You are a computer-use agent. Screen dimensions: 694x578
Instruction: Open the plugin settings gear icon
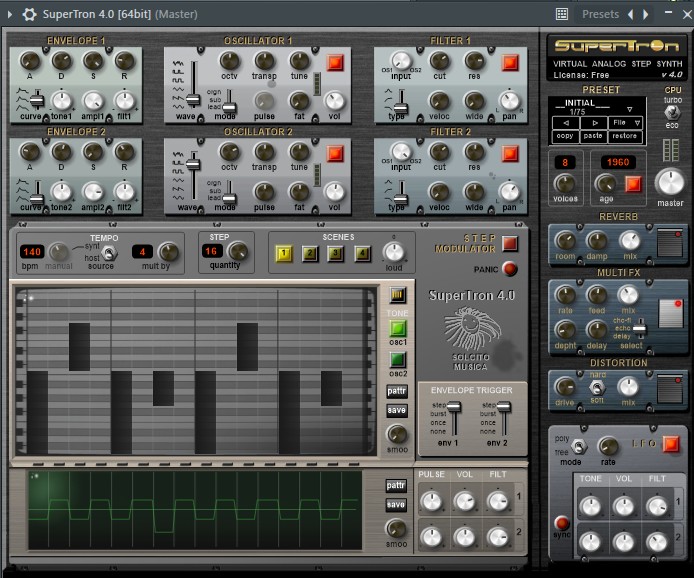(29, 14)
